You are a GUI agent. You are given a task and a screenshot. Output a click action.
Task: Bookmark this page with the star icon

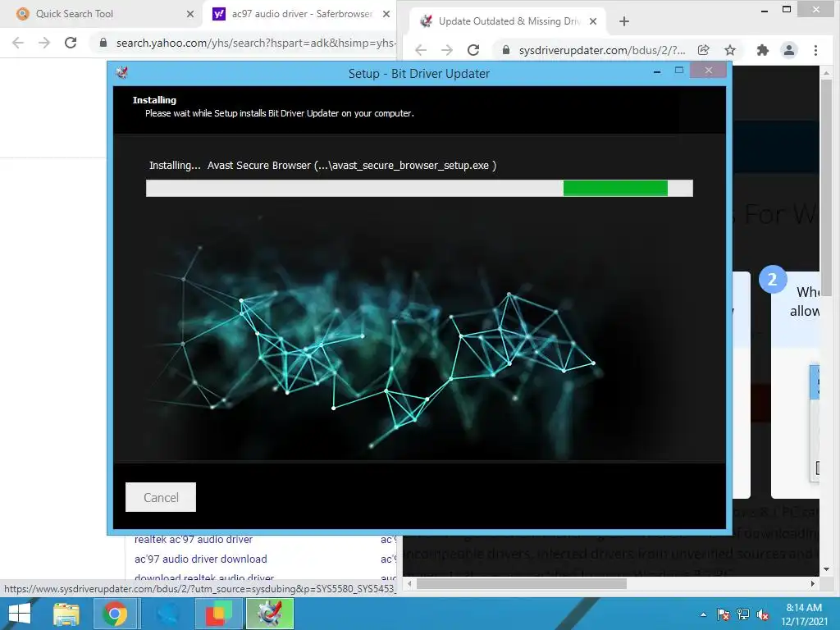coord(729,50)
